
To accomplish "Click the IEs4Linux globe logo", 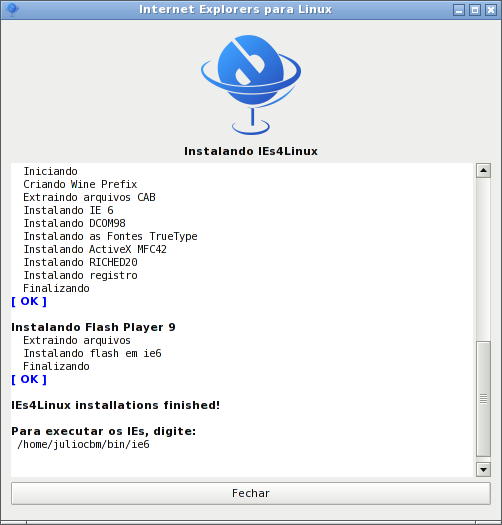I will tap(251, 85).
